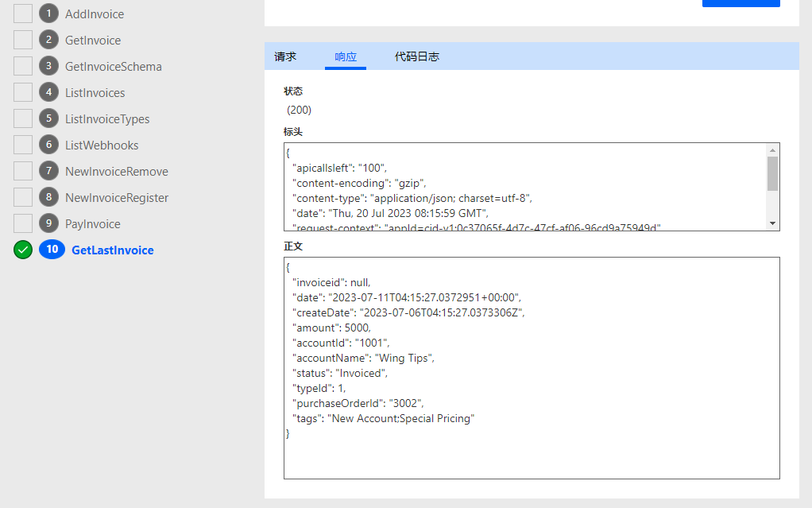
Task: Switch to the 响应 tab
Action: (346, 56)
